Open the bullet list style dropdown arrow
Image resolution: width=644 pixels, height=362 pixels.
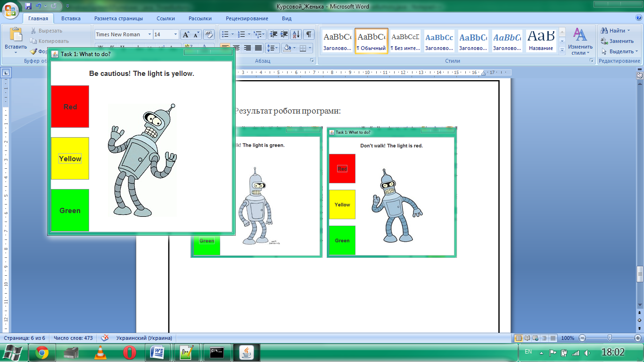coord(232,34)
